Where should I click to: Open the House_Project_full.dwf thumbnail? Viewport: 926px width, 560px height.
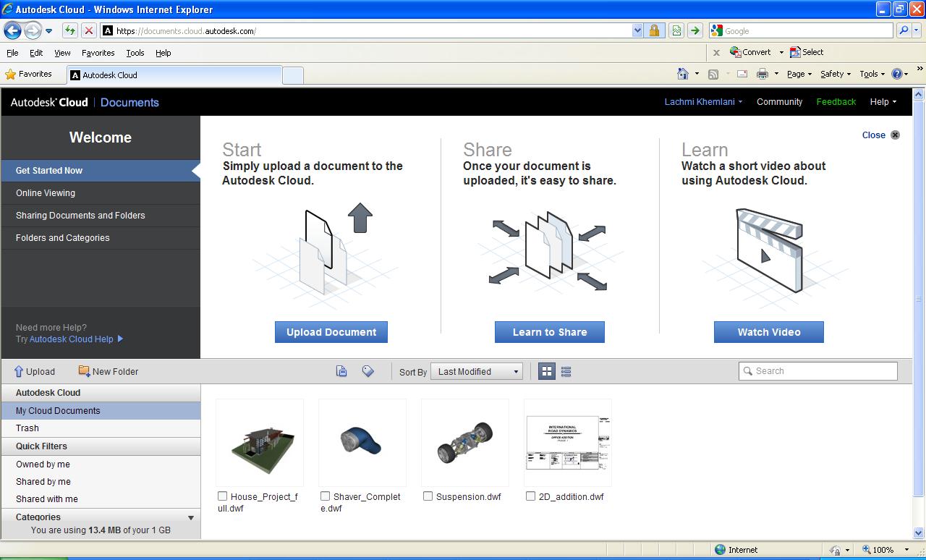pos(260,443)
